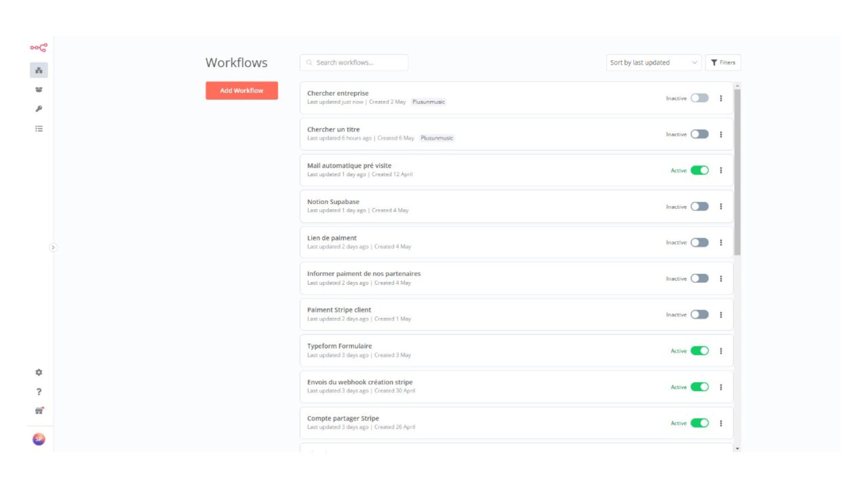Collapse the sidebar using the chevron arrow
The width and height of the screenshot is (868, 488).
53,247
